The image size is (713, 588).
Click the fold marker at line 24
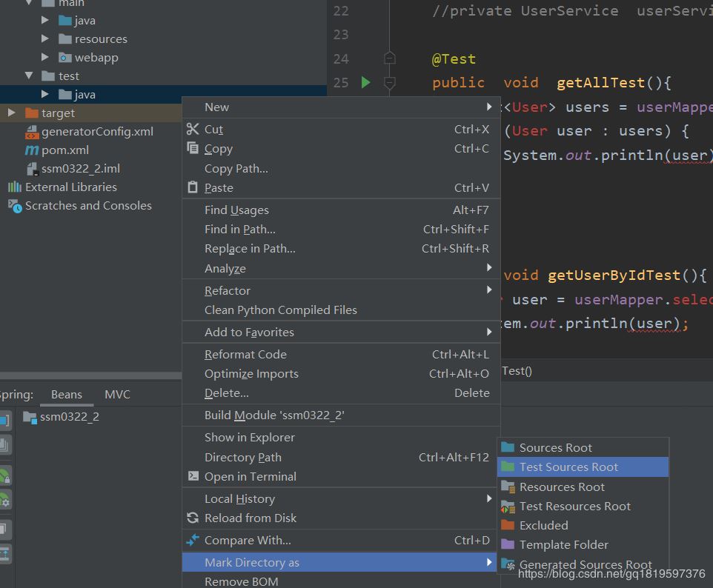point(389,59)
